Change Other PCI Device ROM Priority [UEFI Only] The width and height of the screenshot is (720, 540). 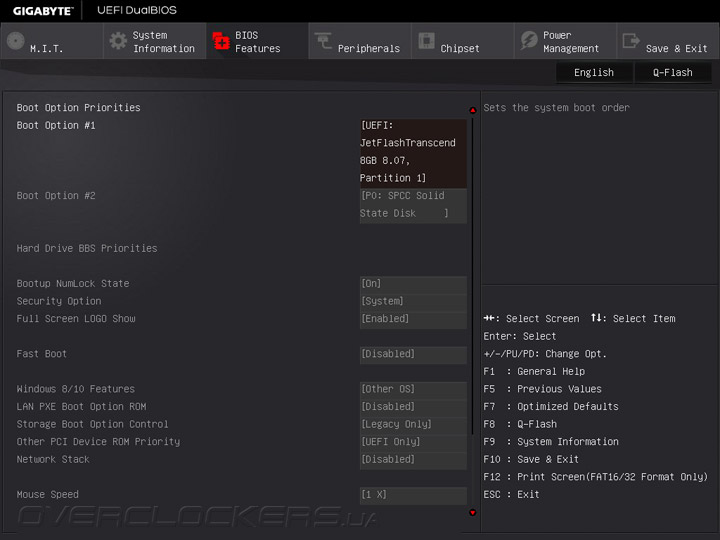click(x=413, y=442)
